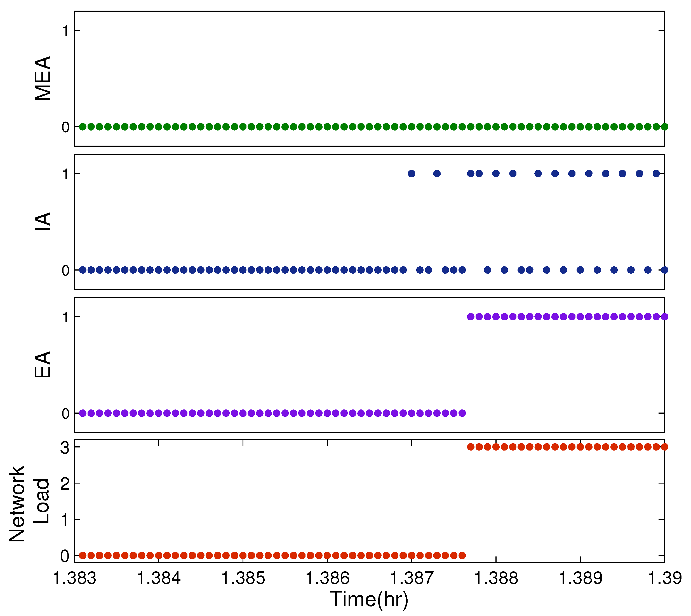This screenshot has height=616, width=691.
Task: Select the 1.384 x-axis tick label
Action: click(x=159, y=578)
